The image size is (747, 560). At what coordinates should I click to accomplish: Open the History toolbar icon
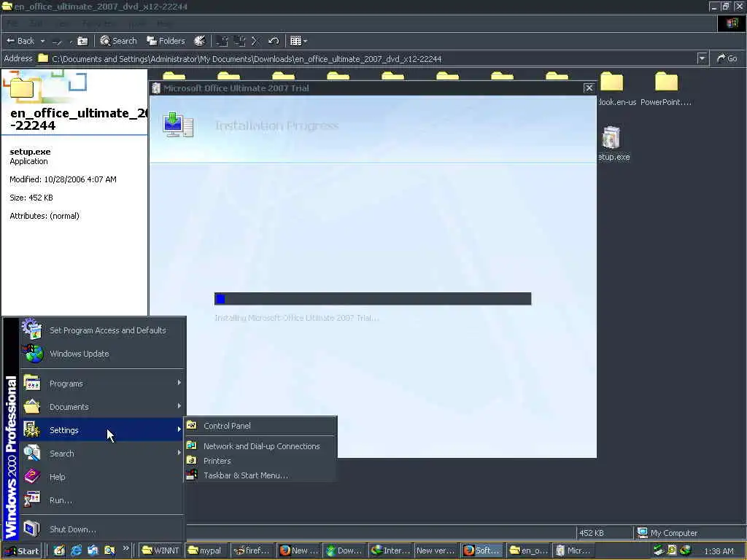(200, 41)
